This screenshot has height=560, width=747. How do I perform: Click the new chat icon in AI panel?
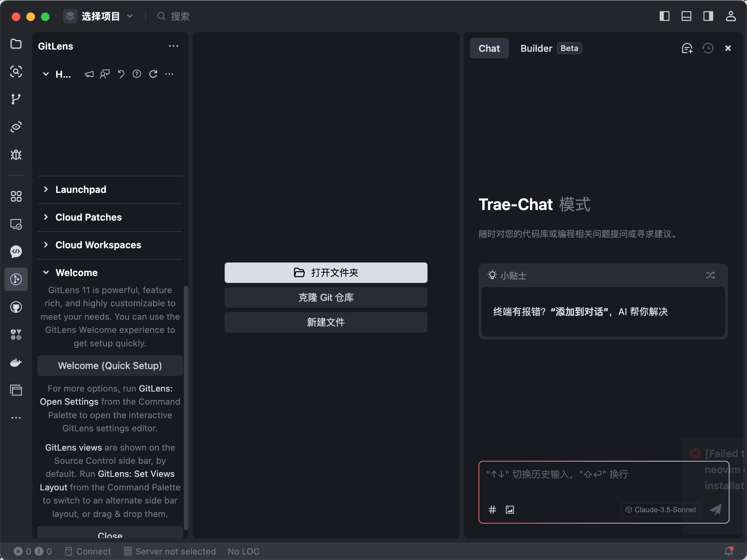tap(687, 48)
